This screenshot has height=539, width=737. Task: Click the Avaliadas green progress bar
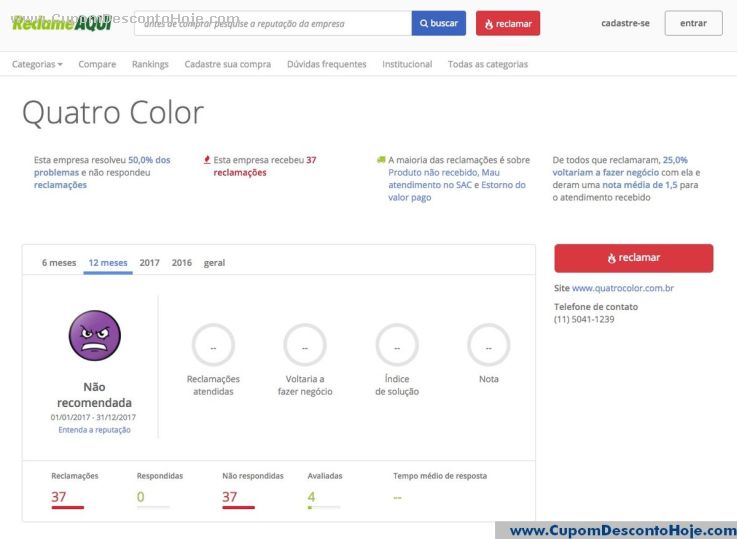(324, 508)
